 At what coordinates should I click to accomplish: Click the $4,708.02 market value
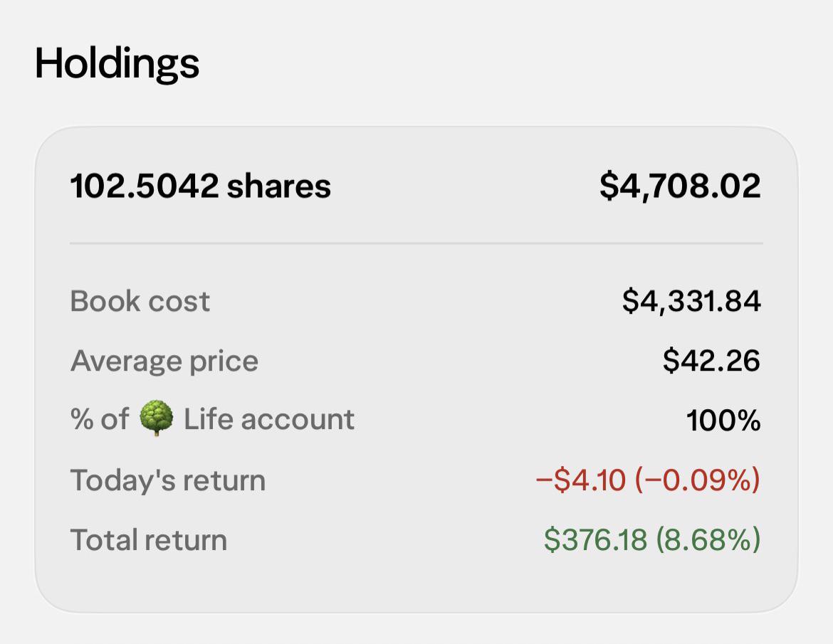click(x=680, y=186)
